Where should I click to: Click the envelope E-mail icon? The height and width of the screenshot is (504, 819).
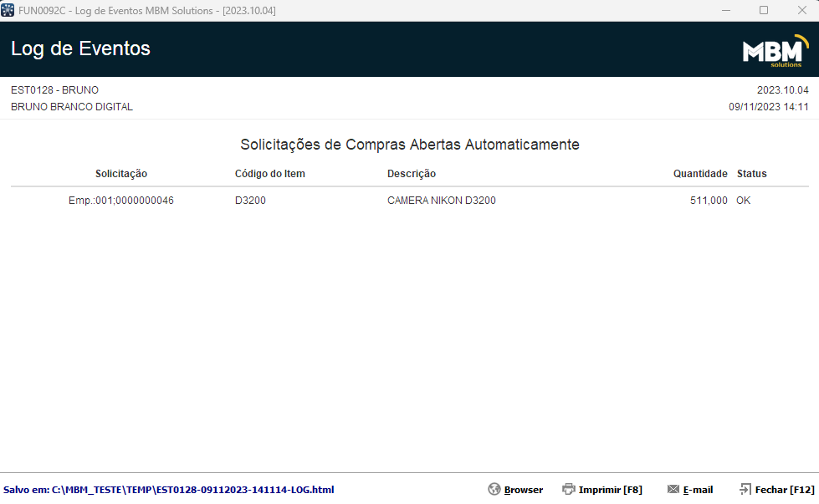pos(673,489)
